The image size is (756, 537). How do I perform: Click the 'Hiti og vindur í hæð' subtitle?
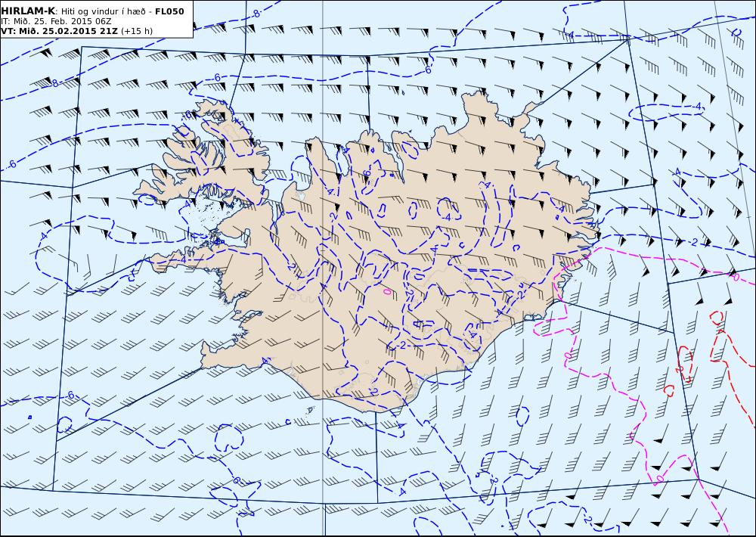point(103,11)
